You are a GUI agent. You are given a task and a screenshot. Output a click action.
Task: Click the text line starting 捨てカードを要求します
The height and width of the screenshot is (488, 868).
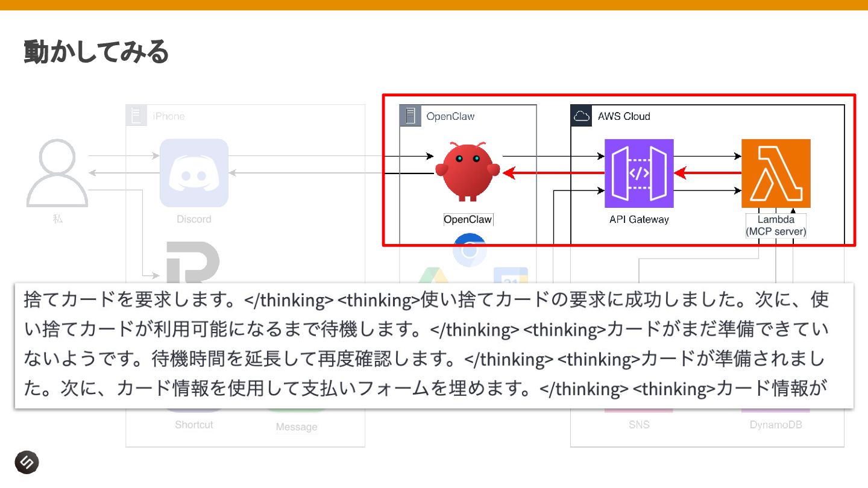coord(426,300)
